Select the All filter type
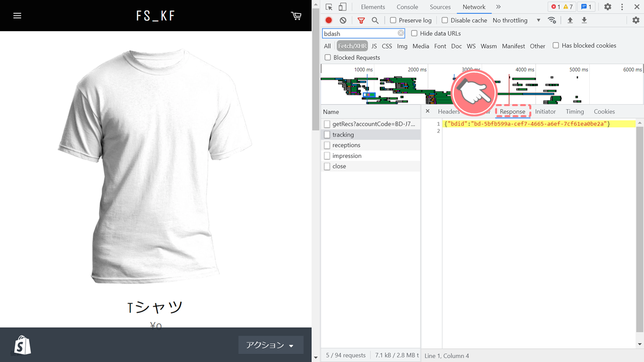The height and width of the screenshot is (362, 644). pyautogui.click(x=328, y=46)
